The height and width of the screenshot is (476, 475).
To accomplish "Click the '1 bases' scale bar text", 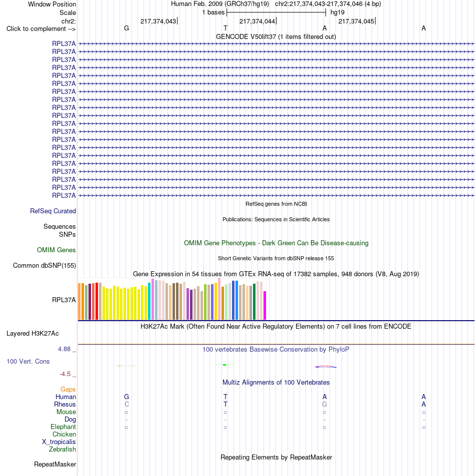I will [x=213, y=12].
